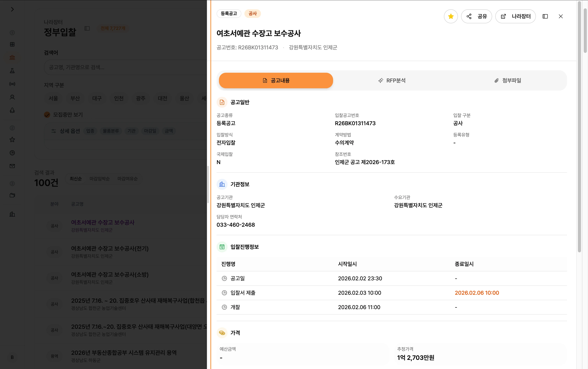
Task: Toggle the 모집중만 보기 checkbox
Action: [x=47, y=115]
